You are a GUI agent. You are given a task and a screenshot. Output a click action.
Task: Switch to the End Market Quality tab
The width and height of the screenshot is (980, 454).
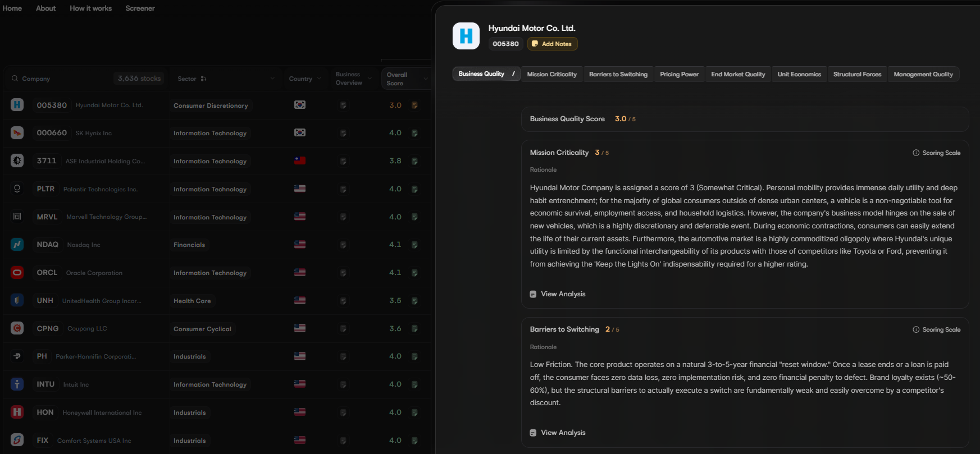coord(738,74)
